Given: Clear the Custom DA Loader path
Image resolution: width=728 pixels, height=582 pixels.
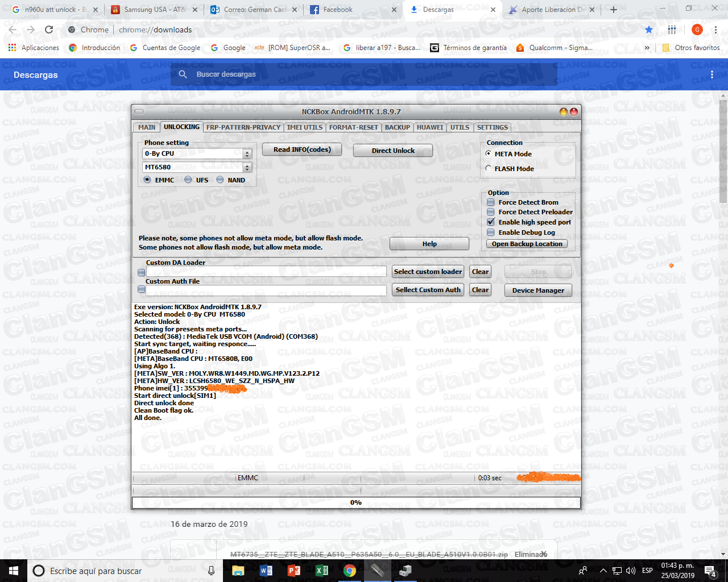Looking at the screenshot, I should (x=480, y=272).
